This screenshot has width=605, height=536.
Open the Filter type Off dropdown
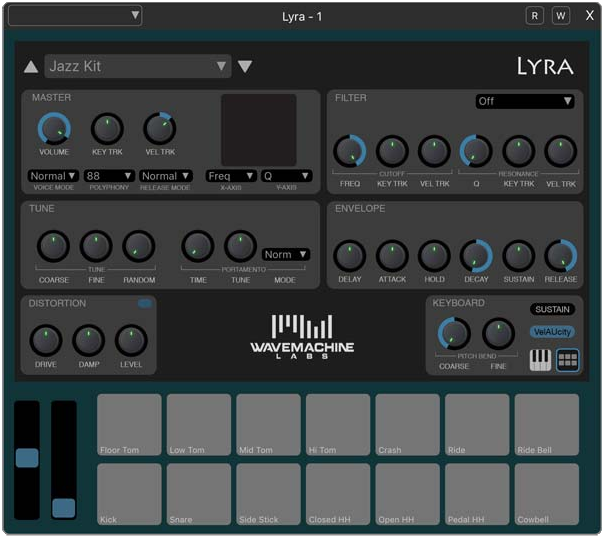525,101
